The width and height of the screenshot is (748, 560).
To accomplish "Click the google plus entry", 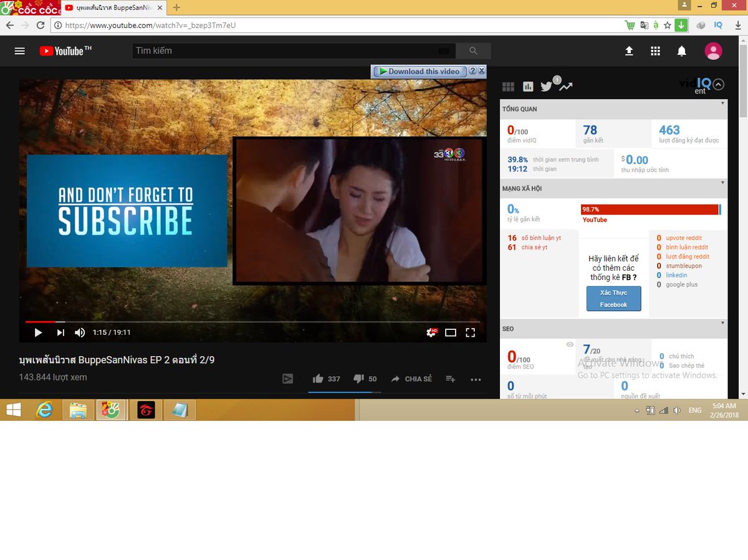I will point(682,284).
